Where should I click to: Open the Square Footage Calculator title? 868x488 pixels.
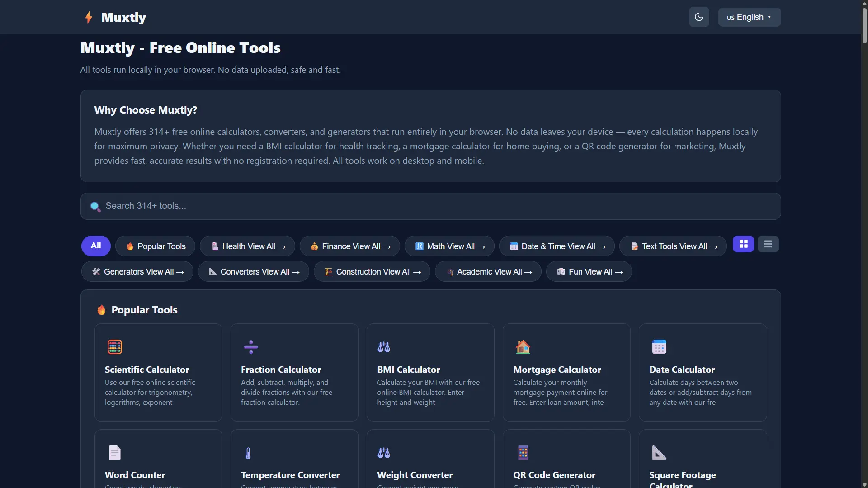tap(682, 479)
